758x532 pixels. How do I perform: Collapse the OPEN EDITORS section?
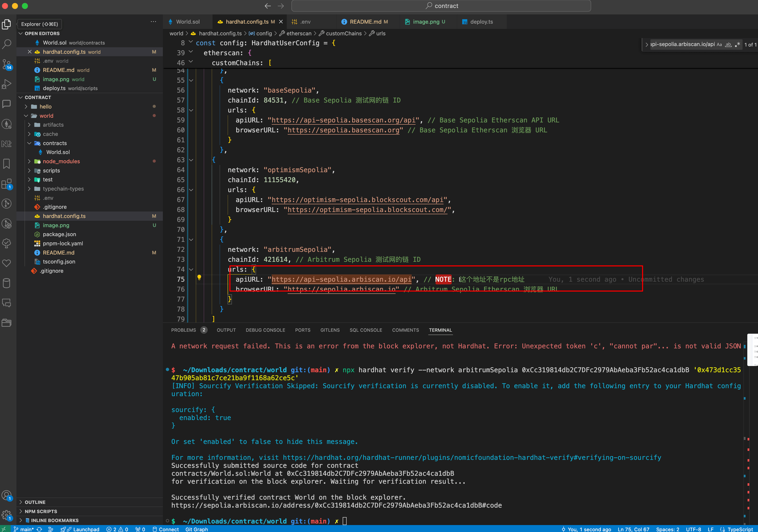tap(21, 33)
